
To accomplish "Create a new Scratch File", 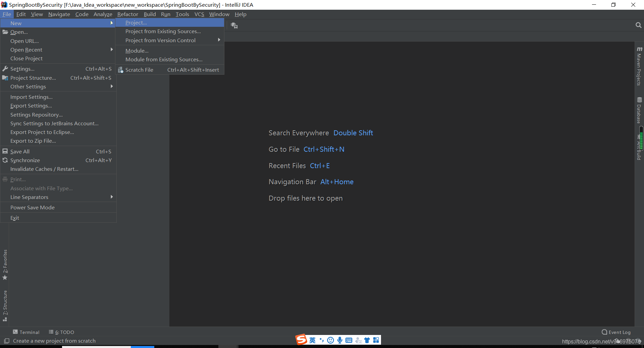I will coord(170,70).
